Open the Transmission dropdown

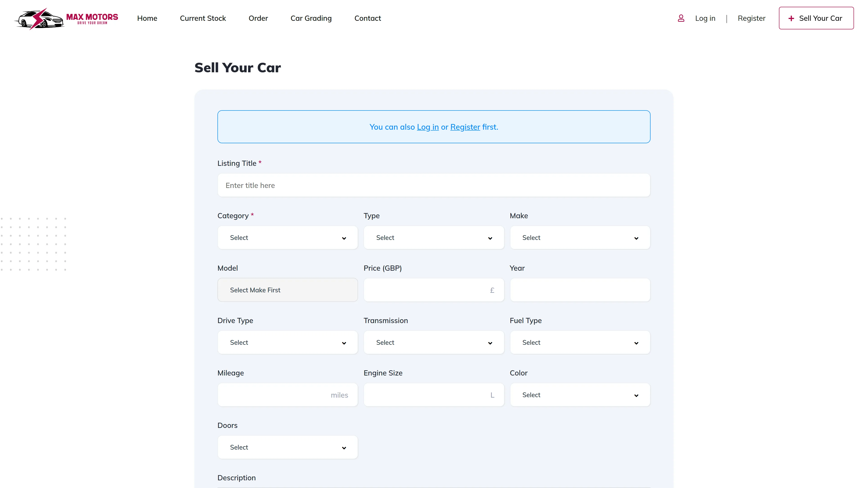(x=433, y=343)
